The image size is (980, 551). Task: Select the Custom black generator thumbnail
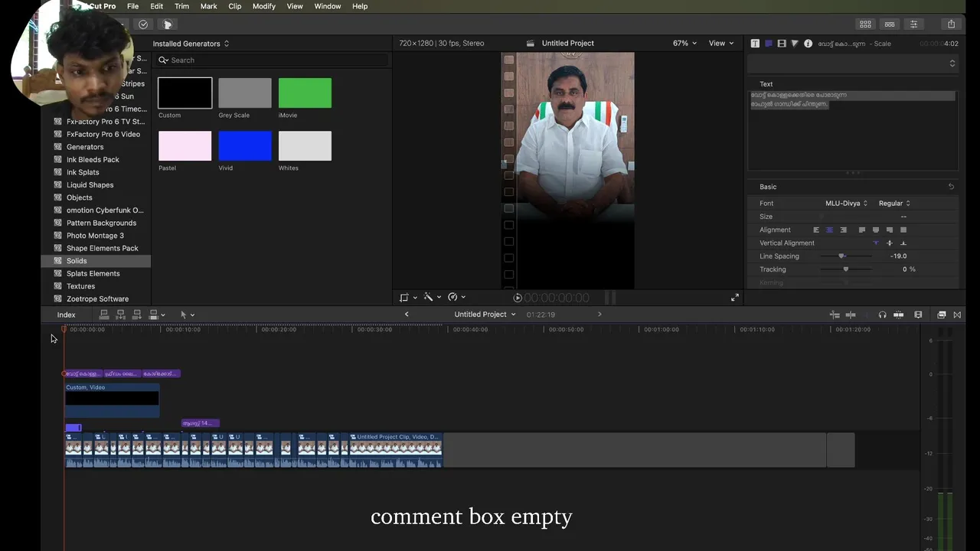[x=185, y=93]
